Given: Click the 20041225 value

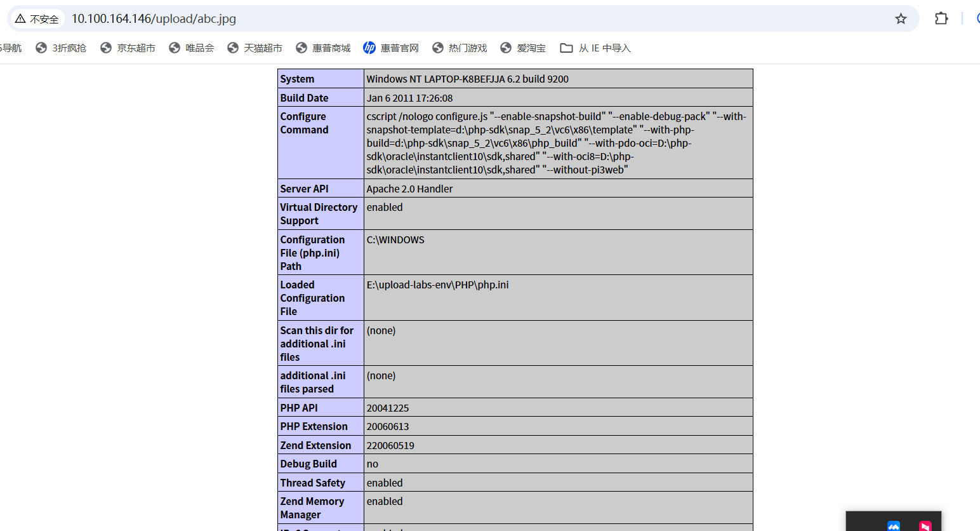Looking at the screenshot, I should (388, 408).
